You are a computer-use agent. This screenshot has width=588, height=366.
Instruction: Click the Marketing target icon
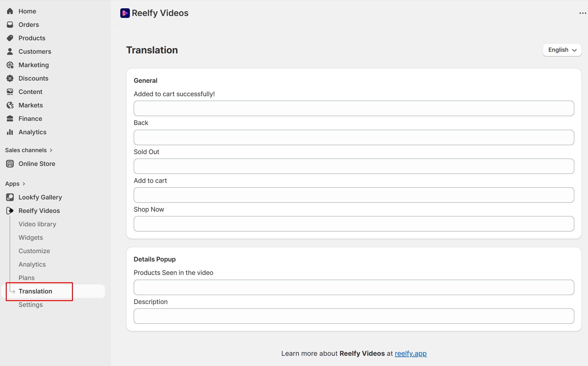(10, 65)
